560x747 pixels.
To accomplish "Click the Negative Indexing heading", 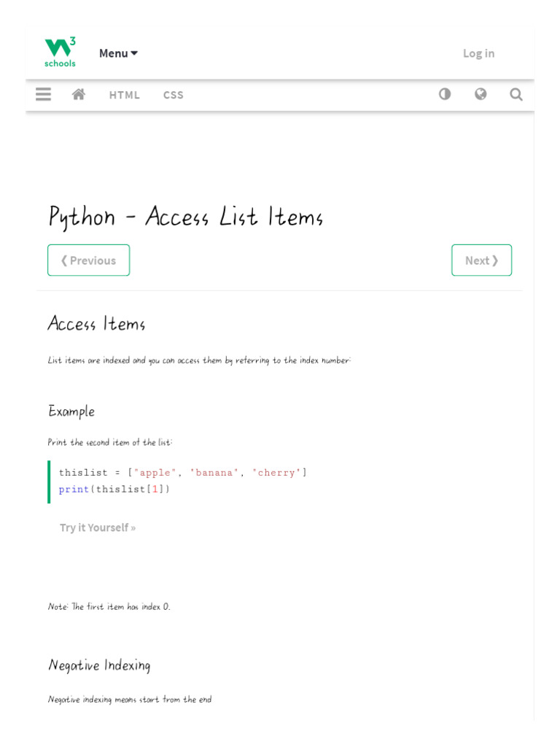I will point(99,665).
